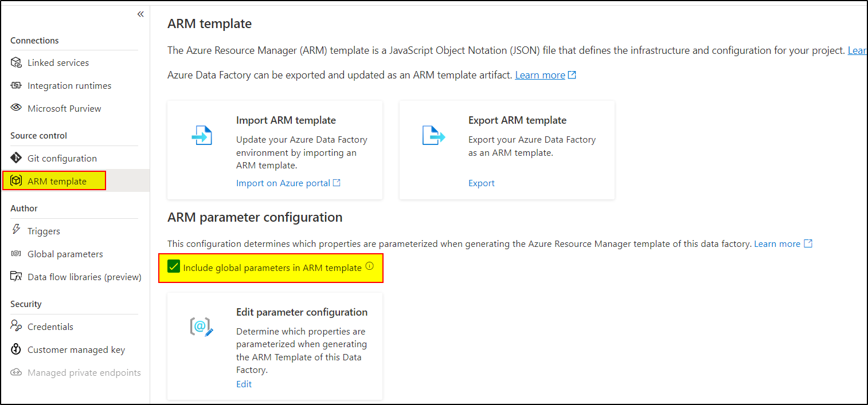Click the Data flow libraries icon
This screenshot has height=405, width=868.
click(x=16, y=277)
